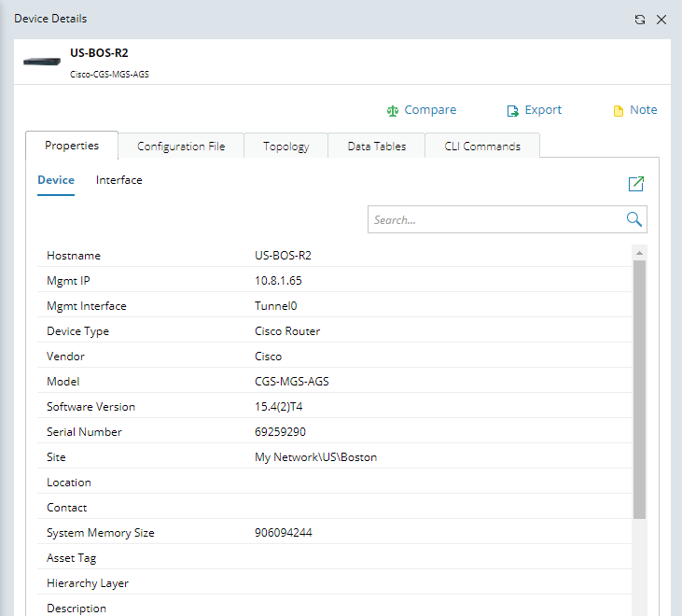Click the Site value My Network\US\Boston
Image resolution: width=682 pixels, height=616 pixels.
click(x=315, y=457)
